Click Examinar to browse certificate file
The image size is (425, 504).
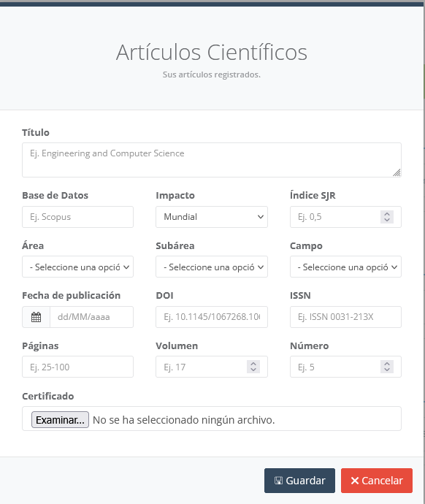click(60, 420)
